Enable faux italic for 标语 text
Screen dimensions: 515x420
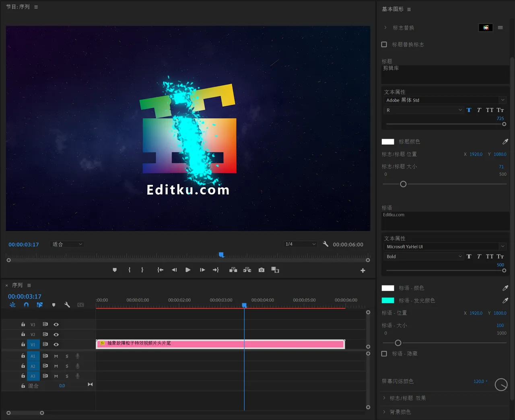[479, 256]
